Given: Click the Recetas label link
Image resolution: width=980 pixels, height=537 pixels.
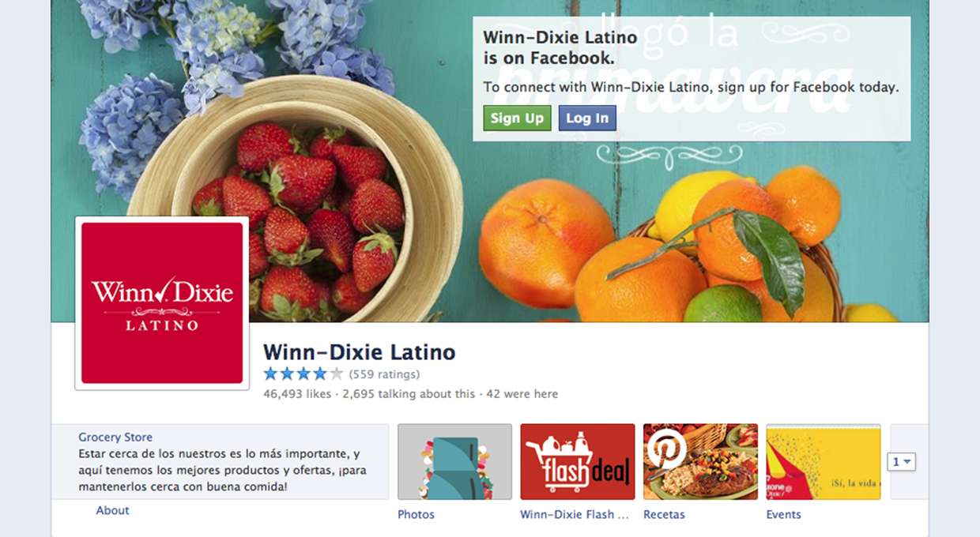Looking at the screenshot, I should pos(664,514).
